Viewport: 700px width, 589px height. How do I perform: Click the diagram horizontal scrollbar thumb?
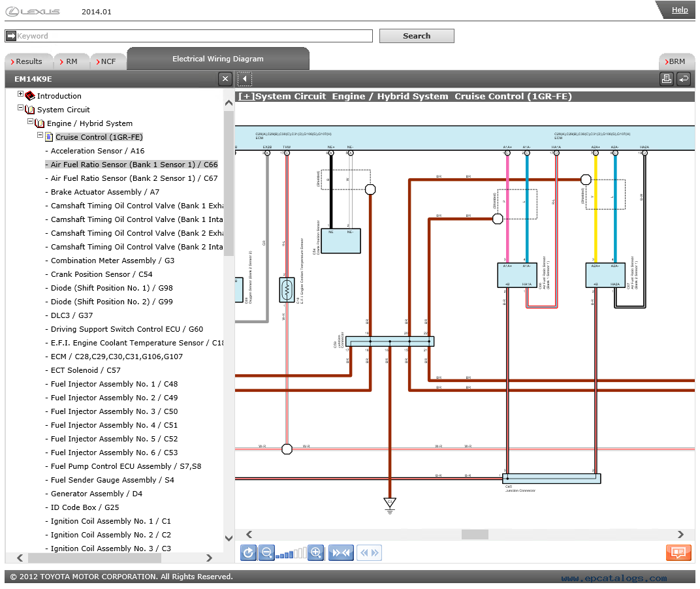[x=475, y=535]
